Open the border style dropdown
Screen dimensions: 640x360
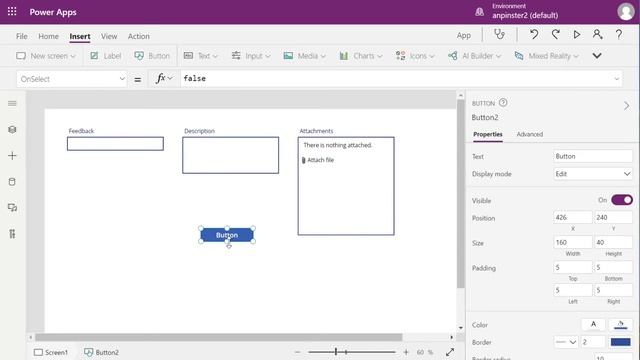tap(566, 342)
